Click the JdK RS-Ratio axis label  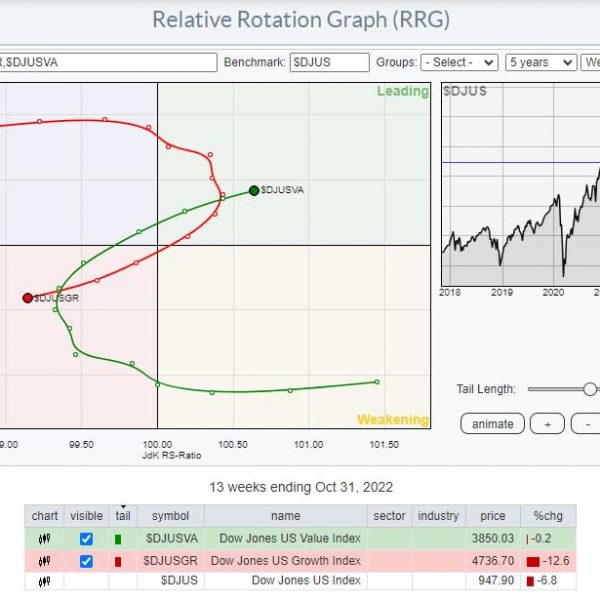click(x=171, y=455)
